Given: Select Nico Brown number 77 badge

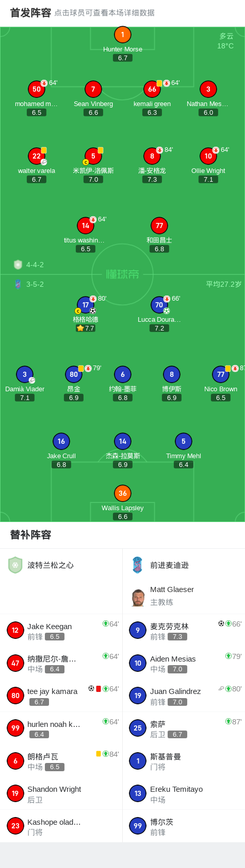Looking at the screenshot, I should click(221, 374).
